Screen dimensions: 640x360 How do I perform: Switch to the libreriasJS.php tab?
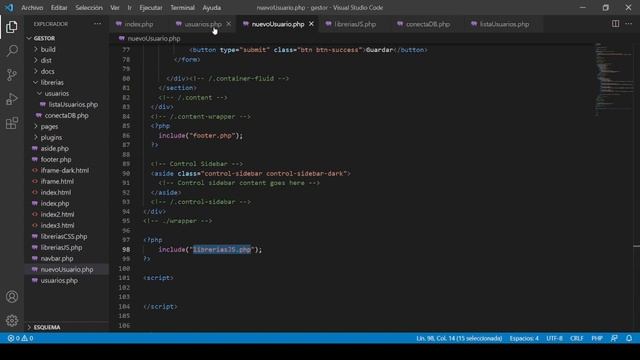355,24
